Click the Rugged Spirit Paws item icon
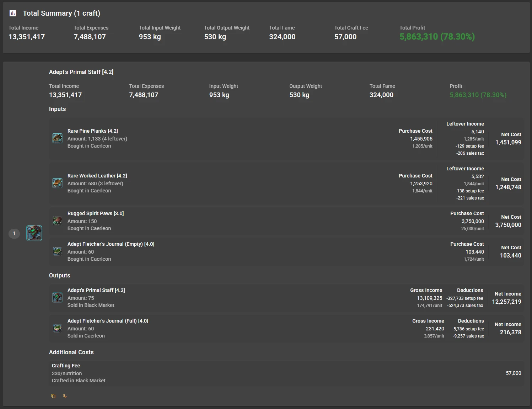 click(57, 221)
